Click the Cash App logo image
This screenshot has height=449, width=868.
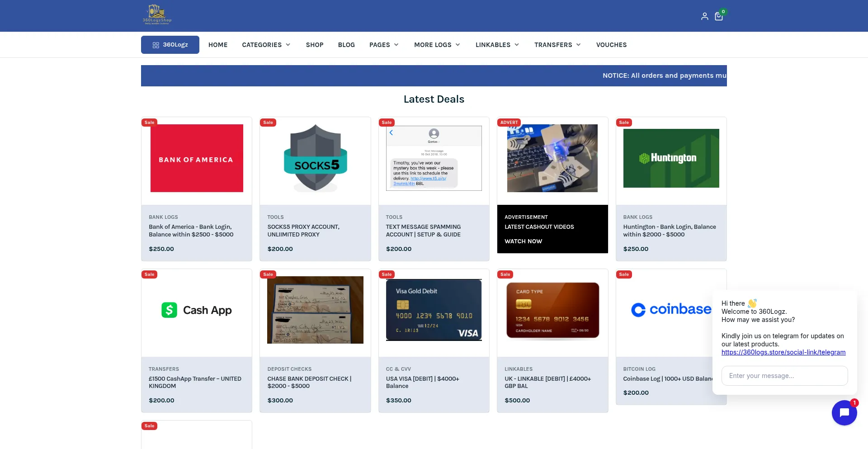point(197,310)
